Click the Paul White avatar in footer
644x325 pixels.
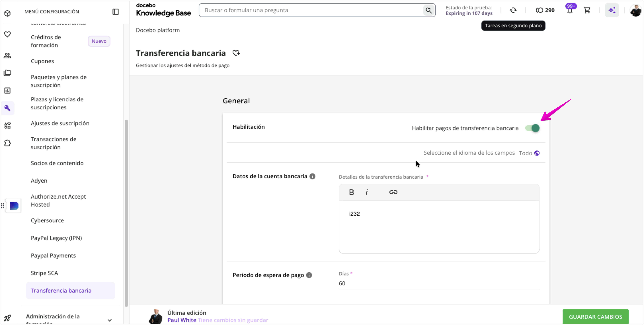tap(156, 317)
